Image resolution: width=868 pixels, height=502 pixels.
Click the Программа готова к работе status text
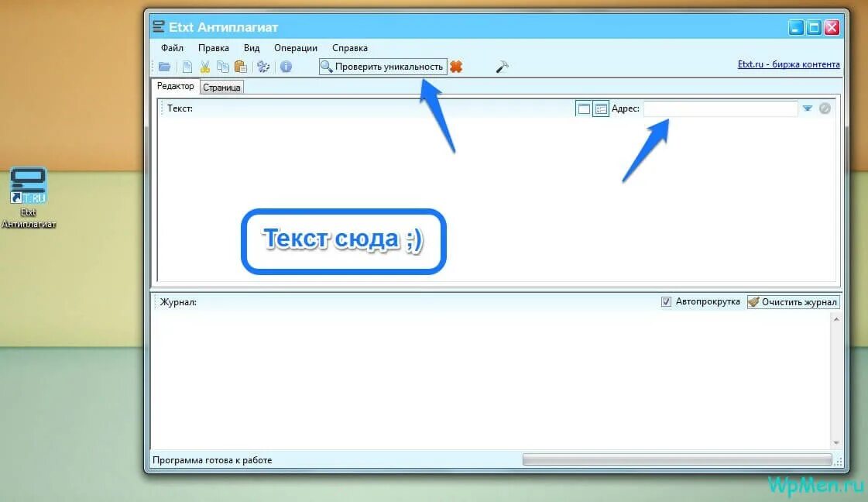click(x=212, y=460)
